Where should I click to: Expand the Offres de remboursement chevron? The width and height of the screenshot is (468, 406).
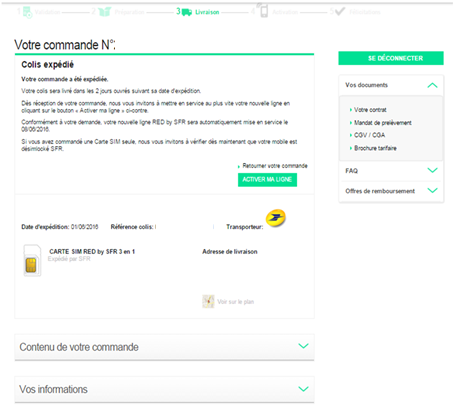tap(432, 190)
